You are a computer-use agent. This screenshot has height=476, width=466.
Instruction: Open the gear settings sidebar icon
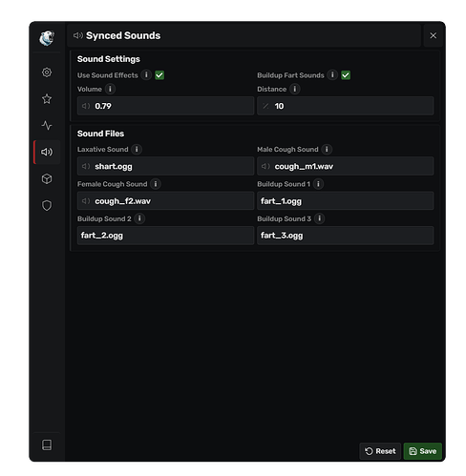(x=47, y=72)
